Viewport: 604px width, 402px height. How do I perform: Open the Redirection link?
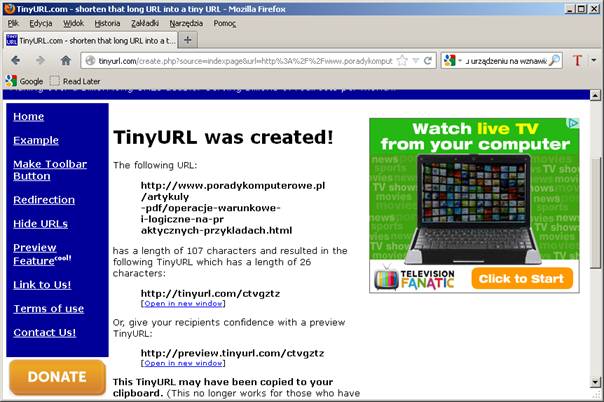44,200
